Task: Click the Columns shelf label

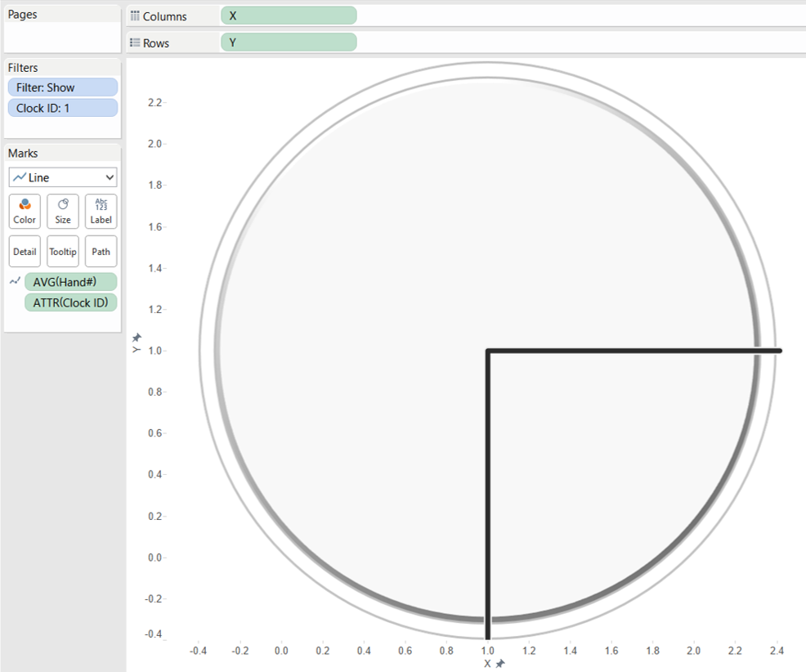Action: pos(164,16)
